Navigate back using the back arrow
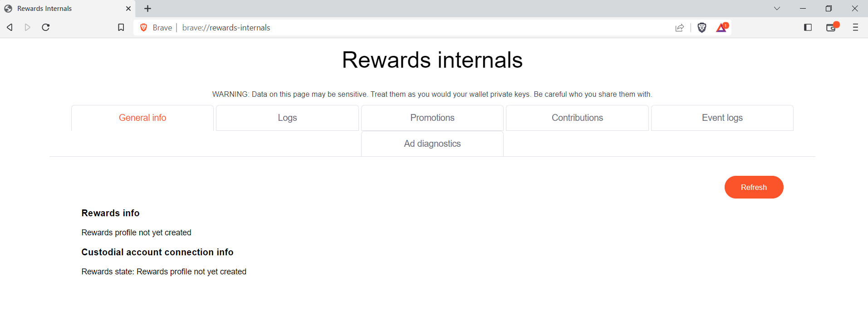Image resolution: width=868 pixels, height=318 pixels. pos(10,27)
